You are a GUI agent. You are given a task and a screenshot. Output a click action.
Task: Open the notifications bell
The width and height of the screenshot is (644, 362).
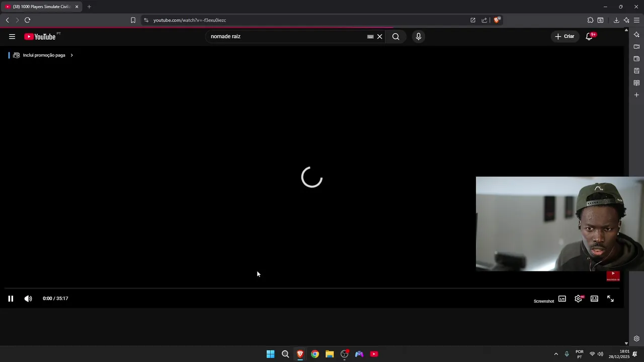pos(589,36)
